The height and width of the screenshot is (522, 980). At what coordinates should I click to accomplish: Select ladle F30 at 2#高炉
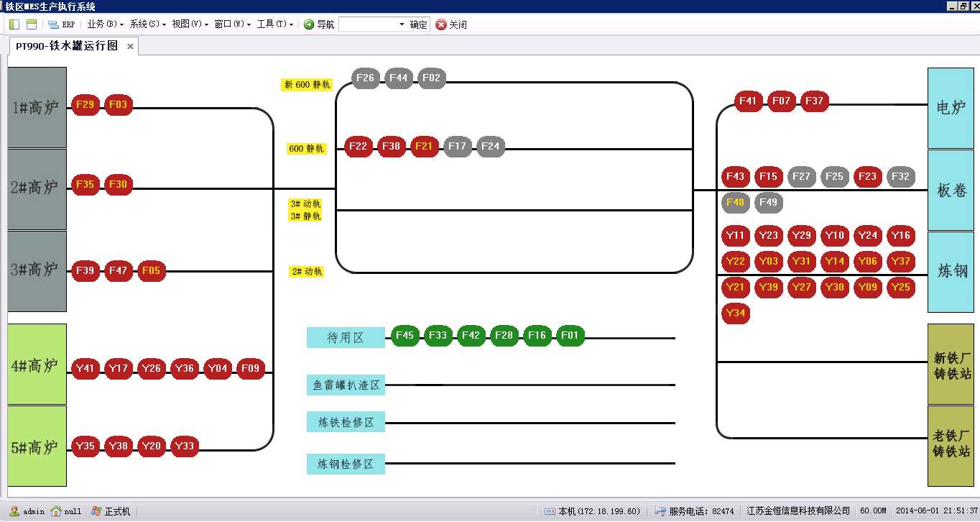tap(118, 185)
